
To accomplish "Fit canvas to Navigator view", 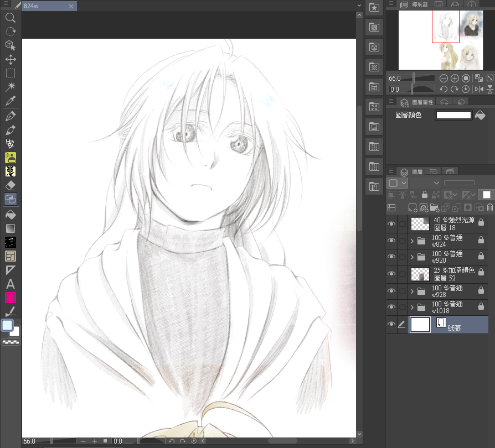I will click(479, 78).
